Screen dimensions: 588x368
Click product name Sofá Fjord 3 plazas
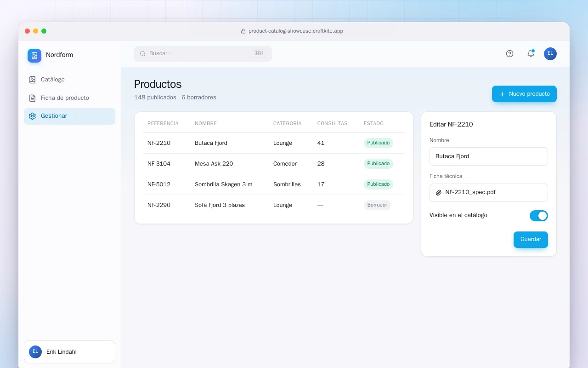pos(220,205)
